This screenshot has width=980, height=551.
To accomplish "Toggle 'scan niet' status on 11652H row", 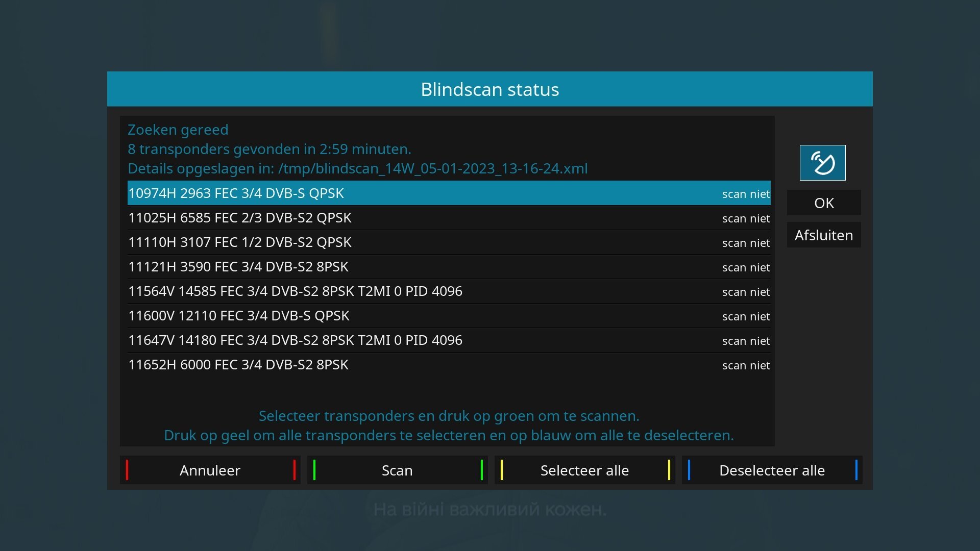I will [746, 365].
